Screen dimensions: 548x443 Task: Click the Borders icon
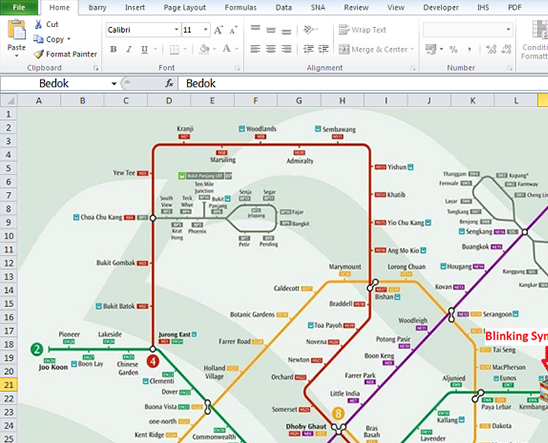(x=174, y=49)
